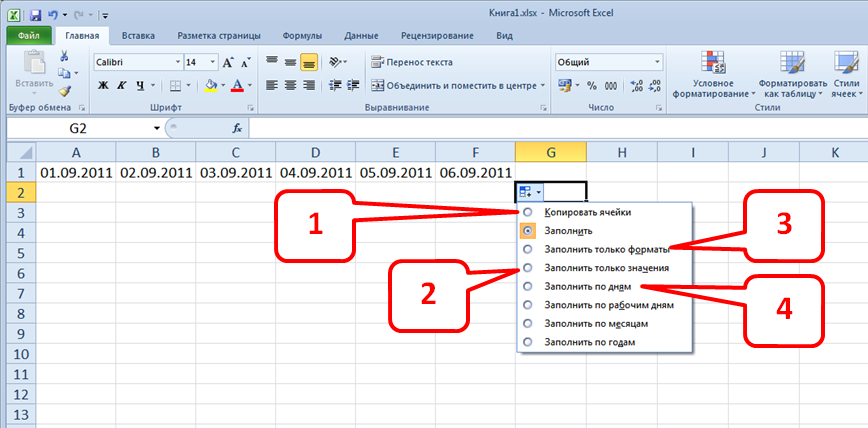The image size is (868, 428).
Task: Open the 'Формулы' ribbon tab
Action: (x=302, y=35)
